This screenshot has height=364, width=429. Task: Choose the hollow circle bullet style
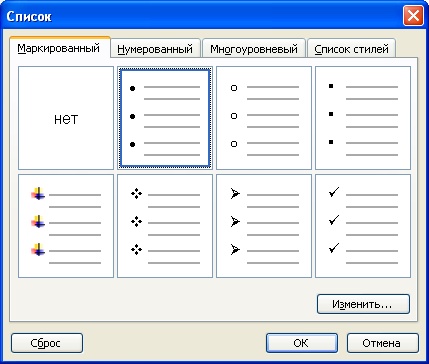pos(264,118)
